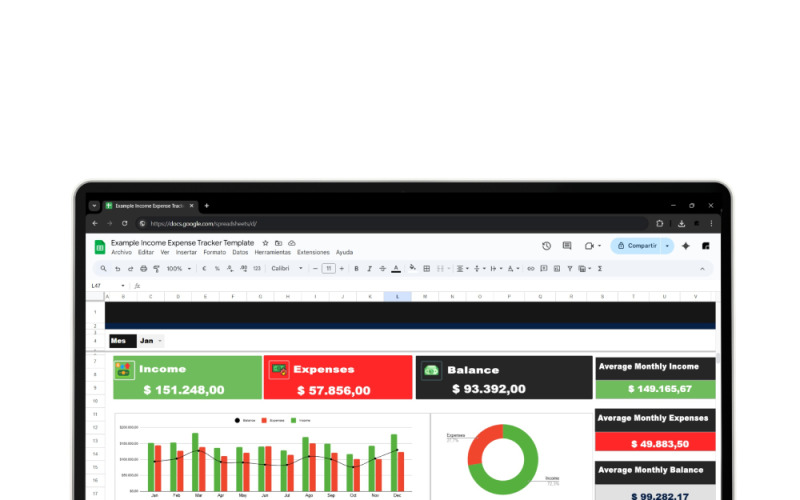
Task: Open the browser three-dot menu
Action: click(711, 223)
